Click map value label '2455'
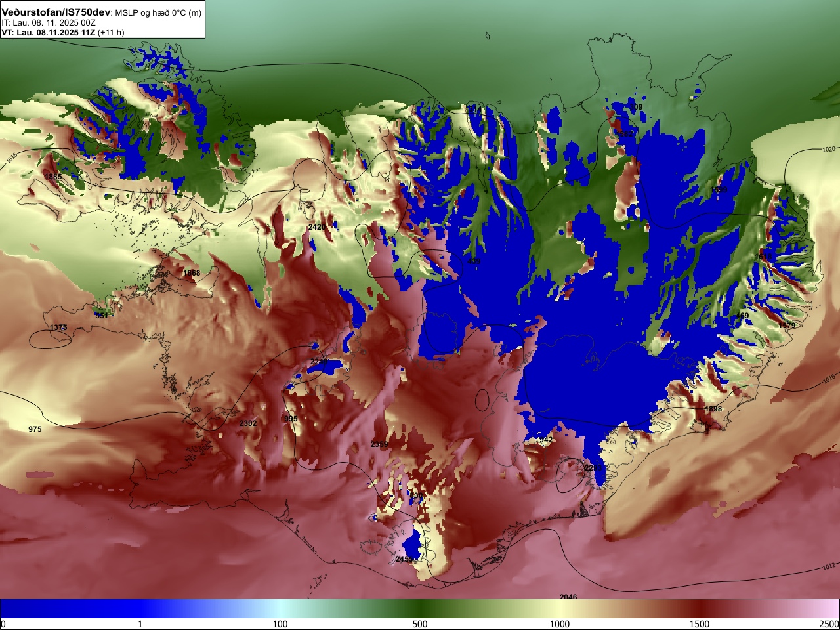Image resolution: width=840 pixels, height=630 pixels. (x=405, y=559)
